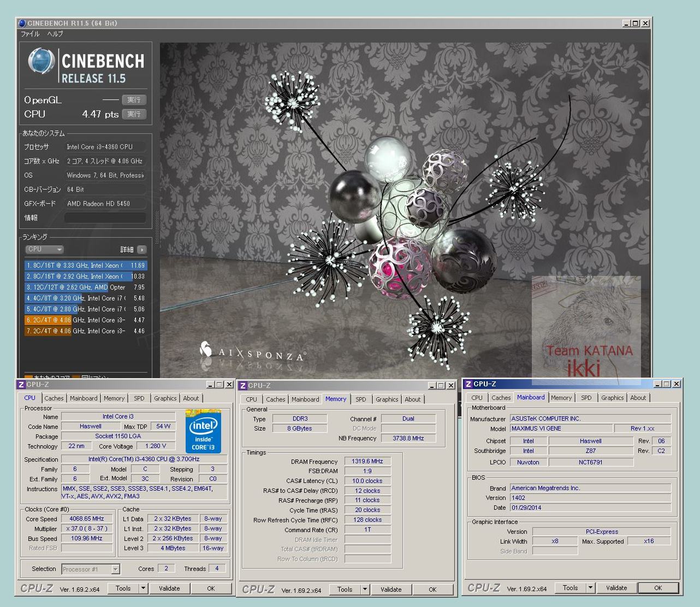Viewport: 700px width, 607px height.
Task: Click the 詳細 arrow button in ranking
Action: coord(142,249)
